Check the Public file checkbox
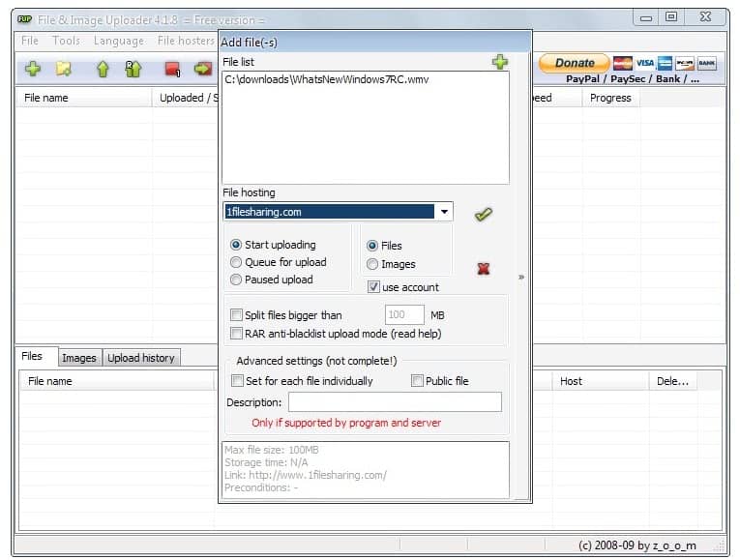 [417, 381]
